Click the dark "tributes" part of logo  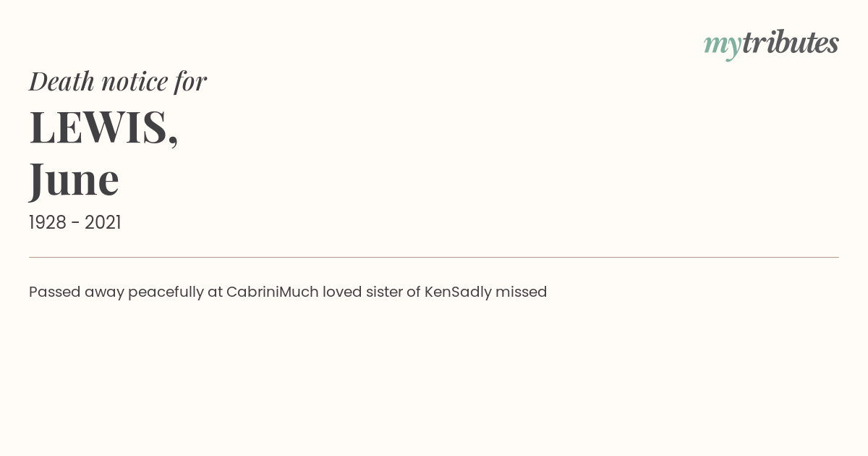[791, 43]
